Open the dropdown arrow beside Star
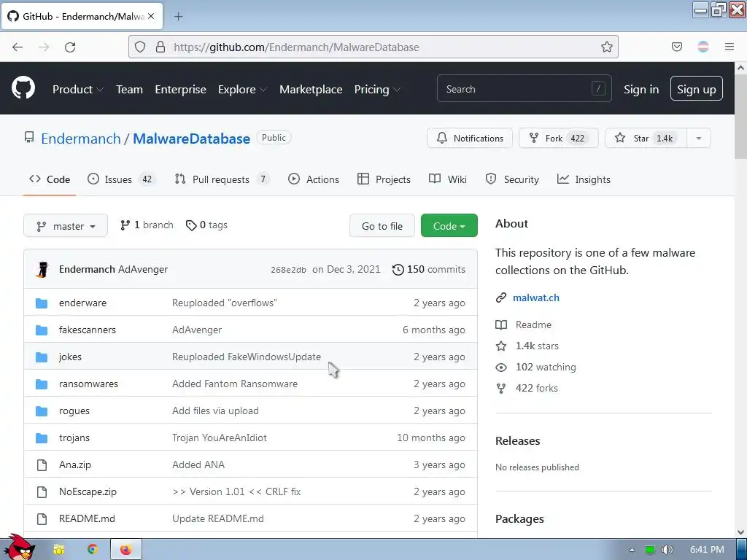Viewport: 747px width, 560px height. pos(698,138)
